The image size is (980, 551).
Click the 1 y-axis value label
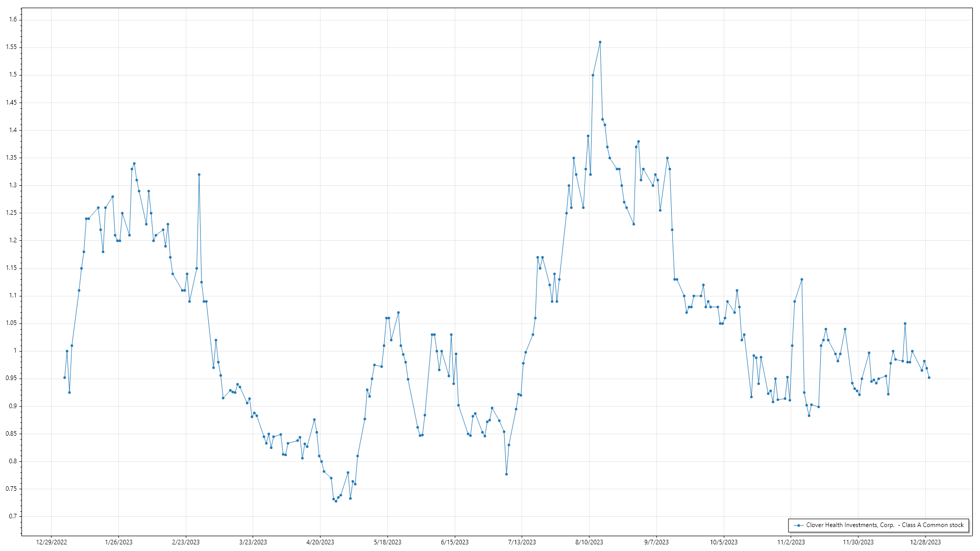pos(15,350)
